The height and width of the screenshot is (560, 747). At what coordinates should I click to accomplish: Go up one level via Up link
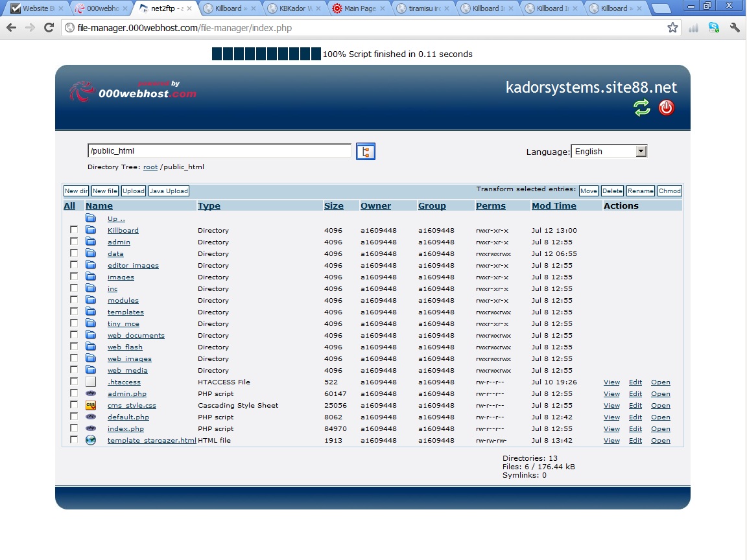coord(116,218)
